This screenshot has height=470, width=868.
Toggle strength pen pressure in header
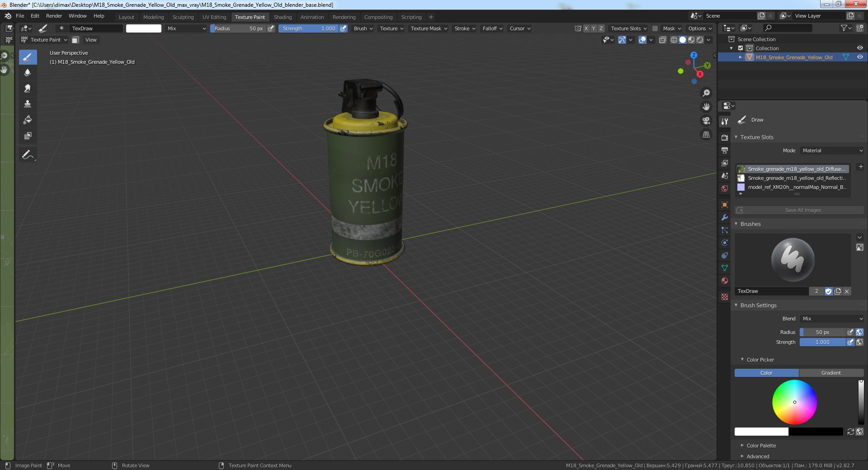click(343, 28)
